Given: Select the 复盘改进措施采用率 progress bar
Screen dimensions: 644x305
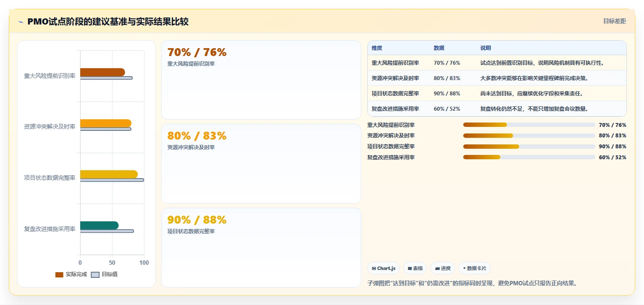Looking at the screenshot, I should pyautogui.click(x=529, y=157).
